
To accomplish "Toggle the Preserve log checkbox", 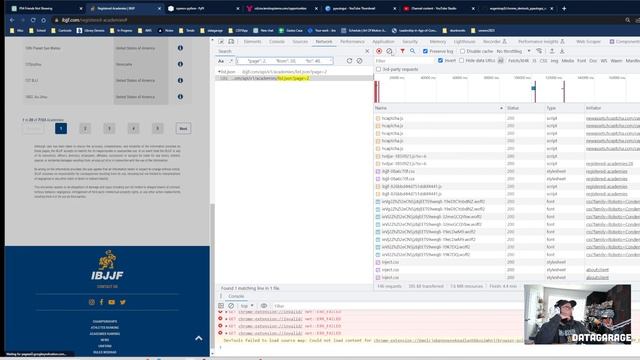I will 425,51.
